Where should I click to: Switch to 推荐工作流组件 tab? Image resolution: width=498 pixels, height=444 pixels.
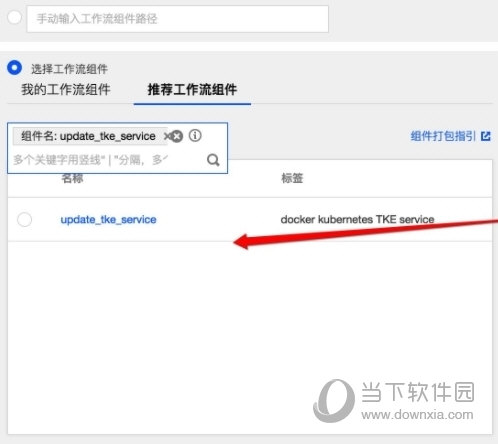point(192,89)
